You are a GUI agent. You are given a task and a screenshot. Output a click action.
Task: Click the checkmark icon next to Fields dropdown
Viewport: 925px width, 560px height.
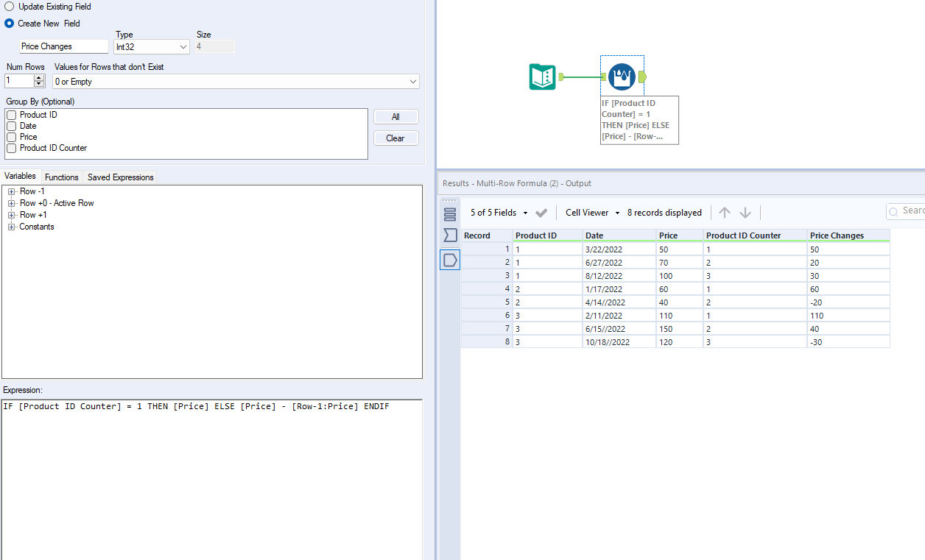click(541, 212)
